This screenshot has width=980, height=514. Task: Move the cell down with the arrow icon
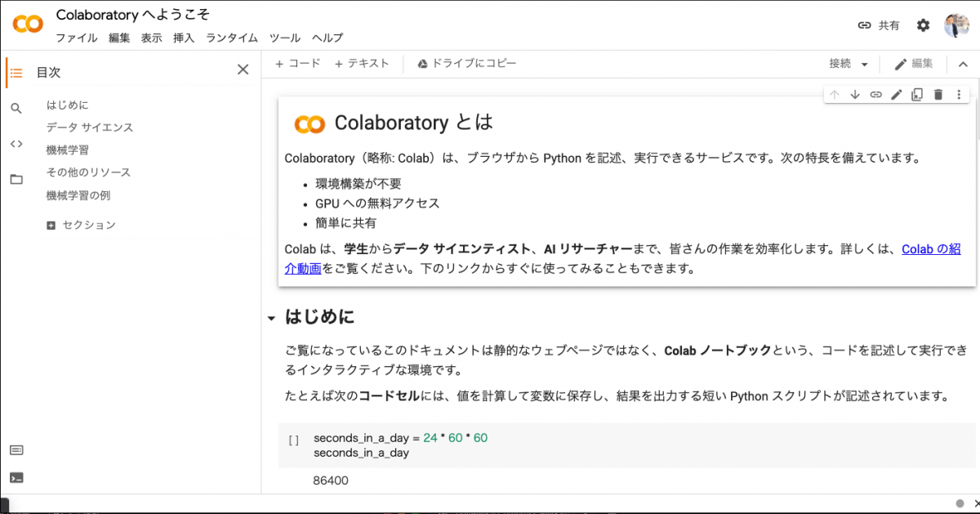tap(855, 94)
